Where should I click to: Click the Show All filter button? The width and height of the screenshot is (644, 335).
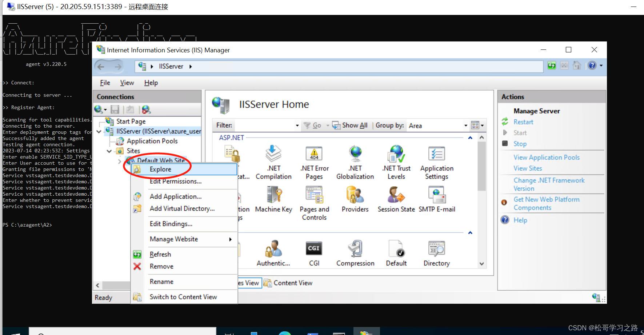pos(351,125)
